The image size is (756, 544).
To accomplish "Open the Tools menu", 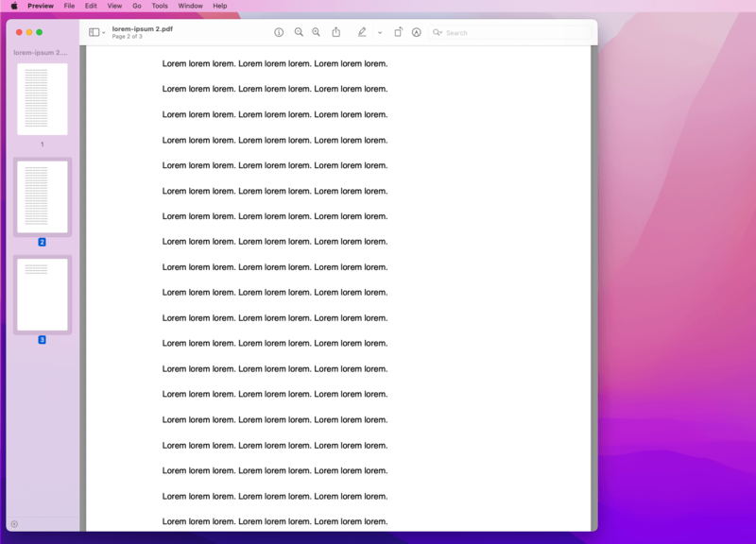I will (161, 5).
